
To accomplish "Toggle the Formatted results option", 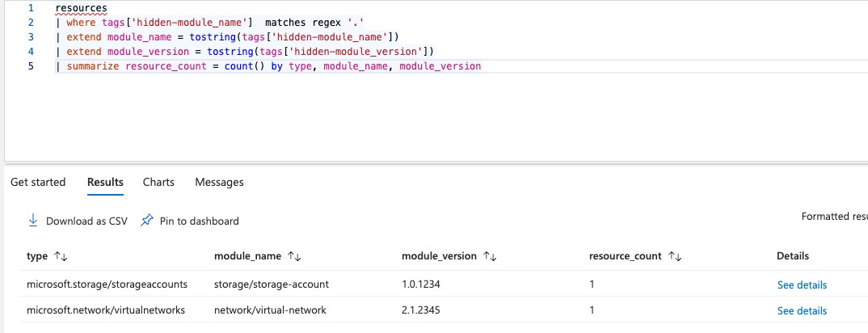I will click(x=834, y=217).
